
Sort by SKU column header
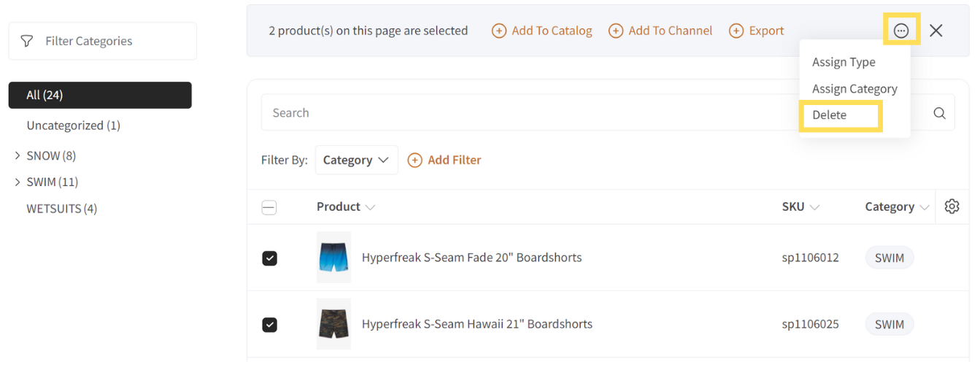tap(800, 206)
